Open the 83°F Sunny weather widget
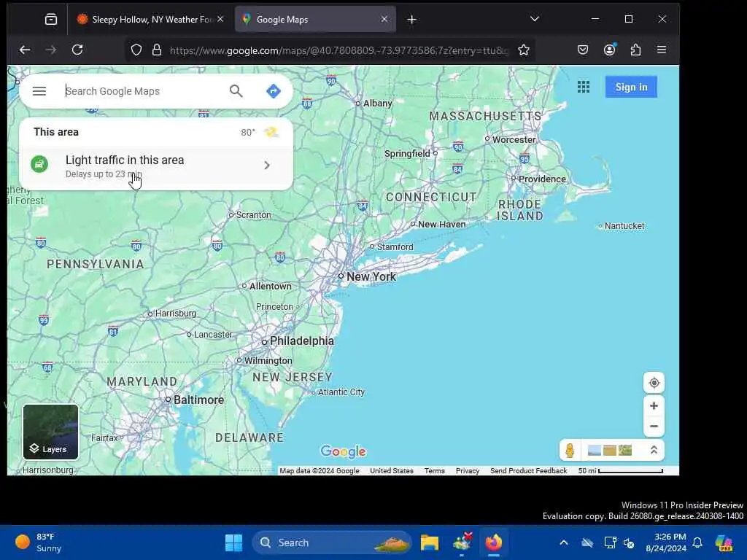The image size is (747, 560). (x=39, y=542)
